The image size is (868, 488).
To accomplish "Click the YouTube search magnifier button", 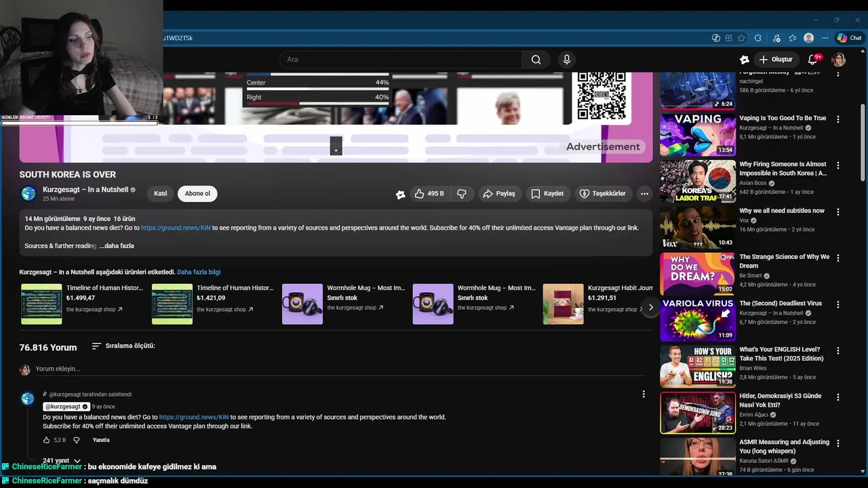I will coord(536,60).
